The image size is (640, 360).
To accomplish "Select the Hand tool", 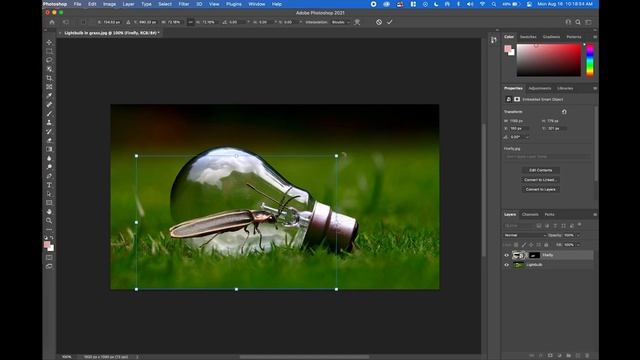I will coord(49,211).
